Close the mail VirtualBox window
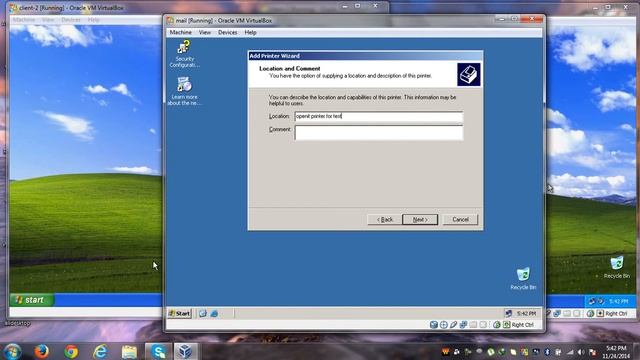Screen dimensions: 640x360 (532, 19)
